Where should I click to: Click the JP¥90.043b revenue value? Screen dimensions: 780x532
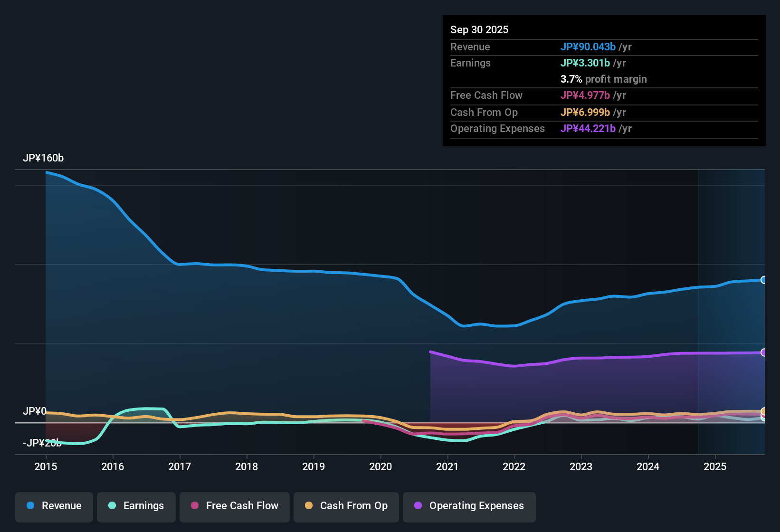589,47
